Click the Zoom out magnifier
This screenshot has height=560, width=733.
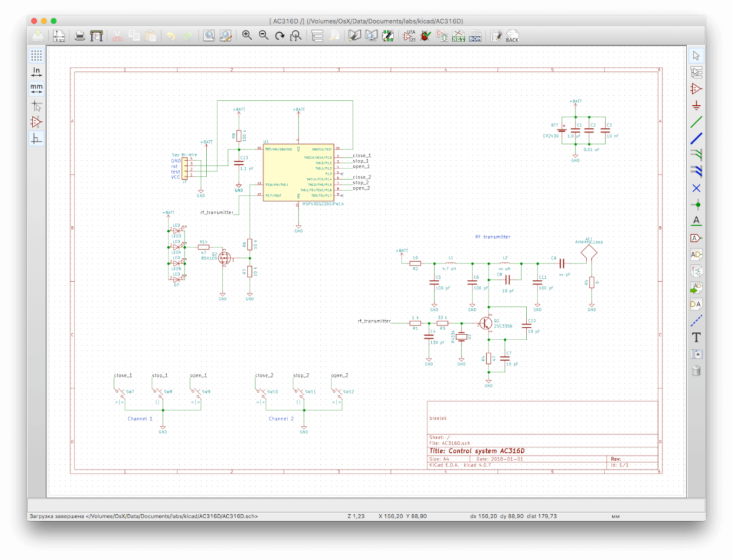264,36
